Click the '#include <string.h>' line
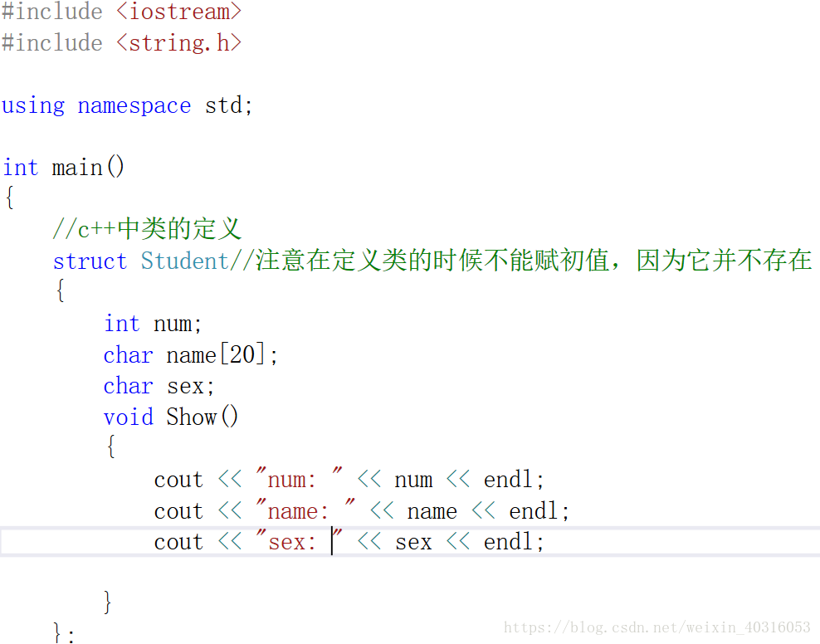Viewport: 820px width, 644px height. click(x=121, y=43)
